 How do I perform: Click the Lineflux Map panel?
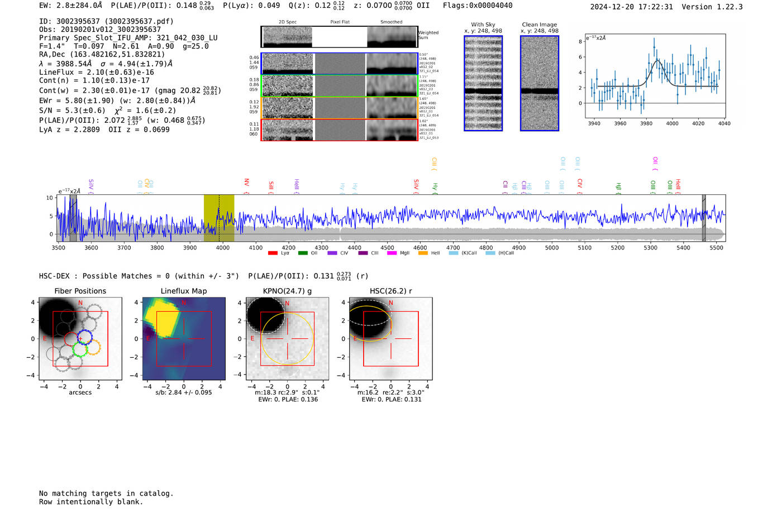click(x=184, y=339)
